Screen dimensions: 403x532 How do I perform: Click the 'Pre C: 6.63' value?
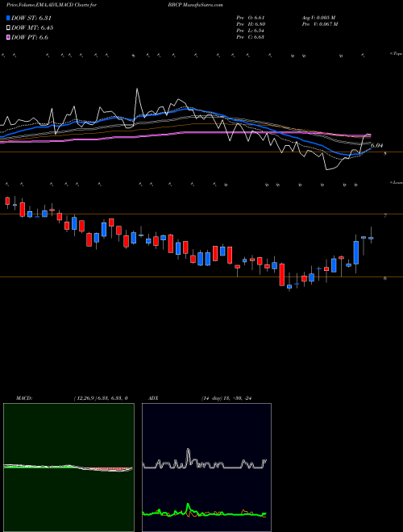pos(251,37)
